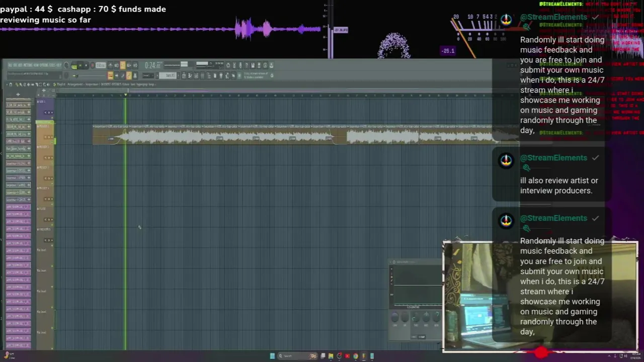Viewport: 644px width, 362px height.
Task: Click the microphone one-click recording icon
Action: click(240, 65)
